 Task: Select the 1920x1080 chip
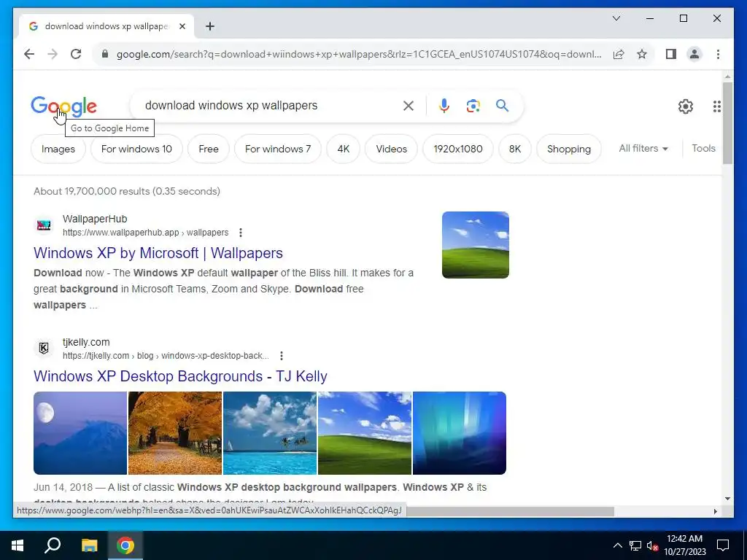tap(458, 149)
